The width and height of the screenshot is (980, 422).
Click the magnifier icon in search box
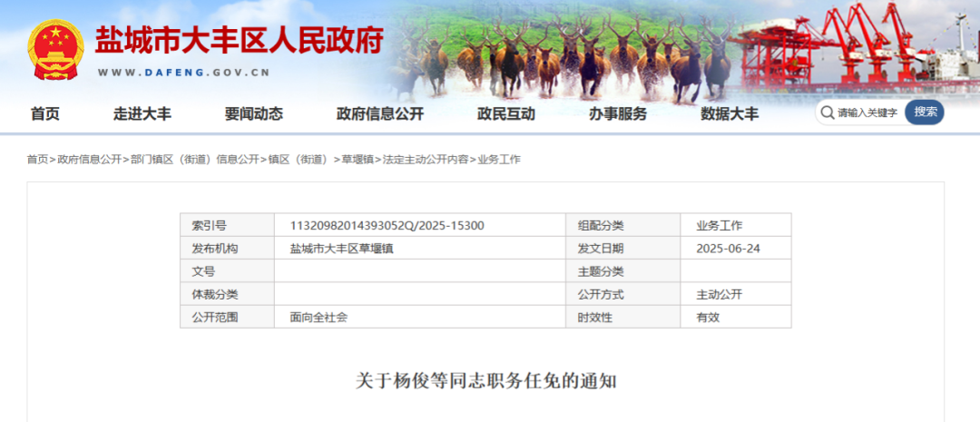point(828,113)
